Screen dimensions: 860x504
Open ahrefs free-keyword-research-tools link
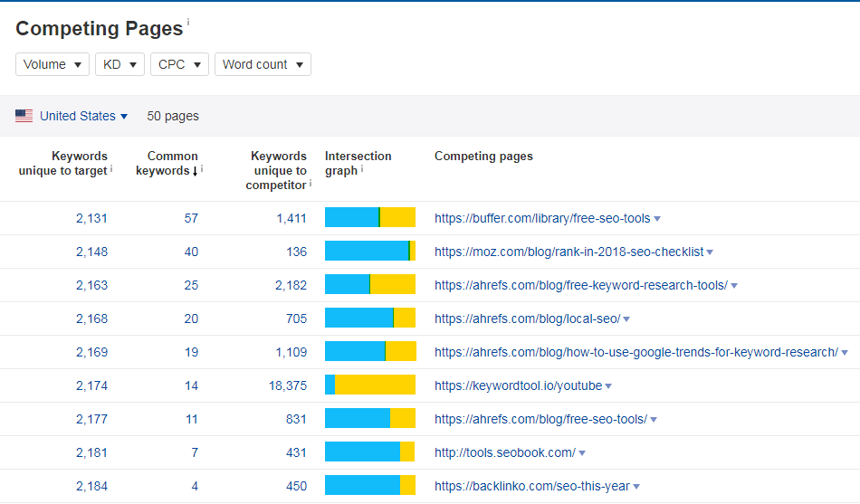coord(581,285)
